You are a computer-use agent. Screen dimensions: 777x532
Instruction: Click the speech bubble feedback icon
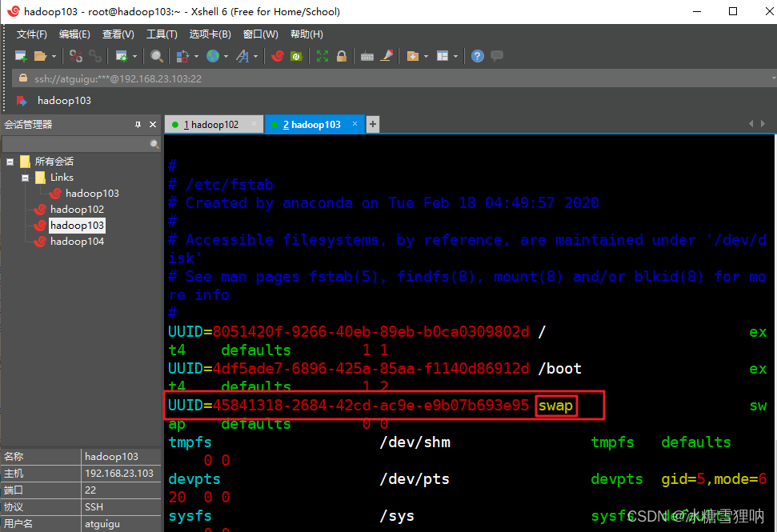pos(496,56)
